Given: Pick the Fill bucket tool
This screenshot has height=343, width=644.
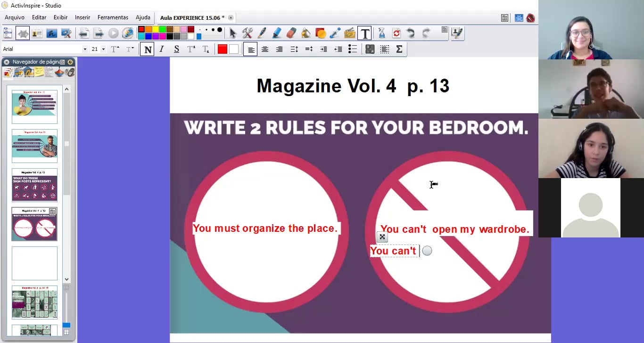Looking at the screenshot, I should [305, 33].
